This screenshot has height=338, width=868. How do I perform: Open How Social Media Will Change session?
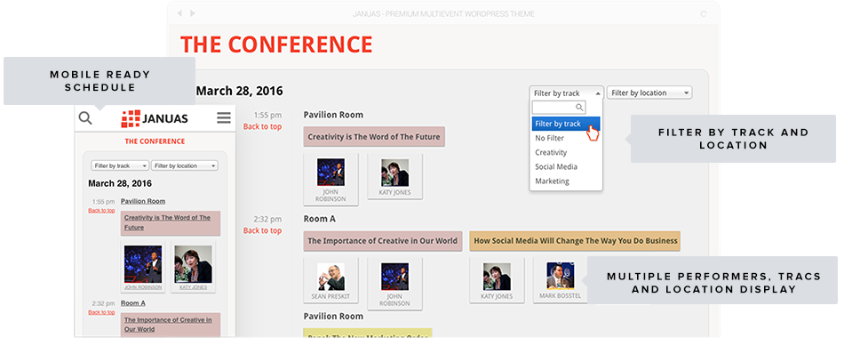point(575,241)
